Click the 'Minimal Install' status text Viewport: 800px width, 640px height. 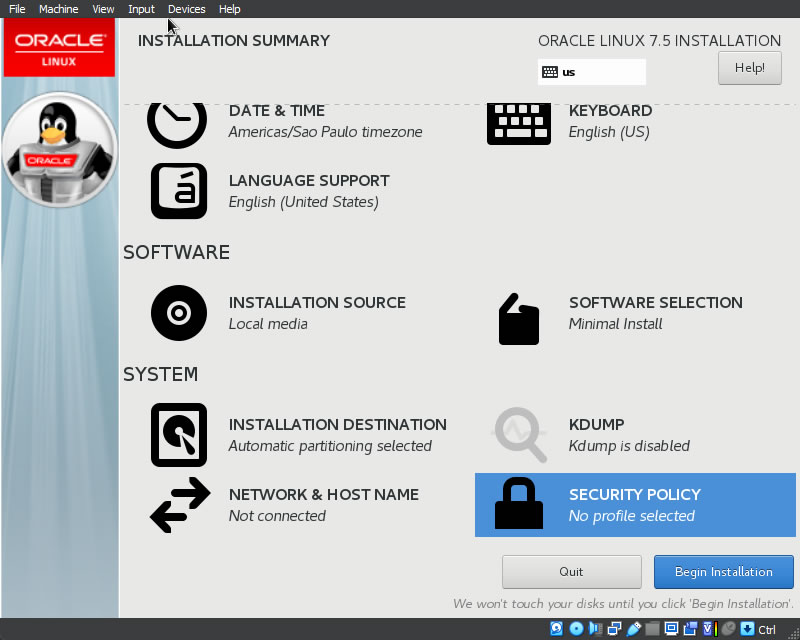tap(615, 324)
